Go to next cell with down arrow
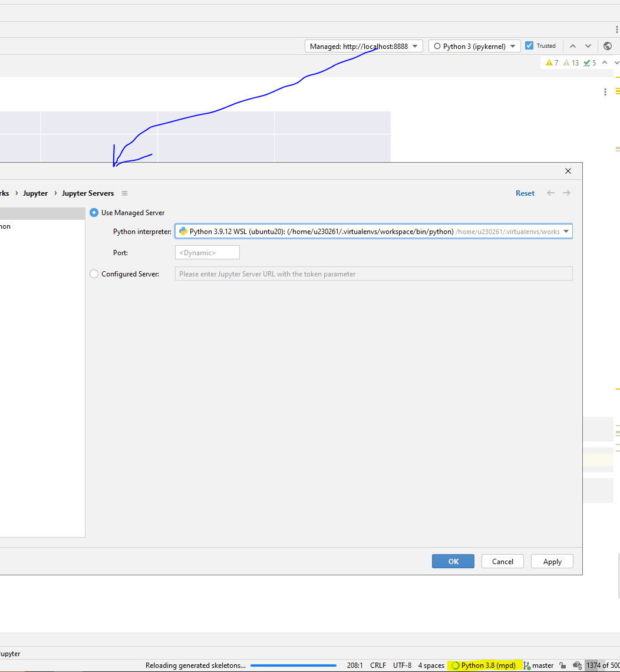Viewport: 620px width, 672px height. (x=588, y=46)
